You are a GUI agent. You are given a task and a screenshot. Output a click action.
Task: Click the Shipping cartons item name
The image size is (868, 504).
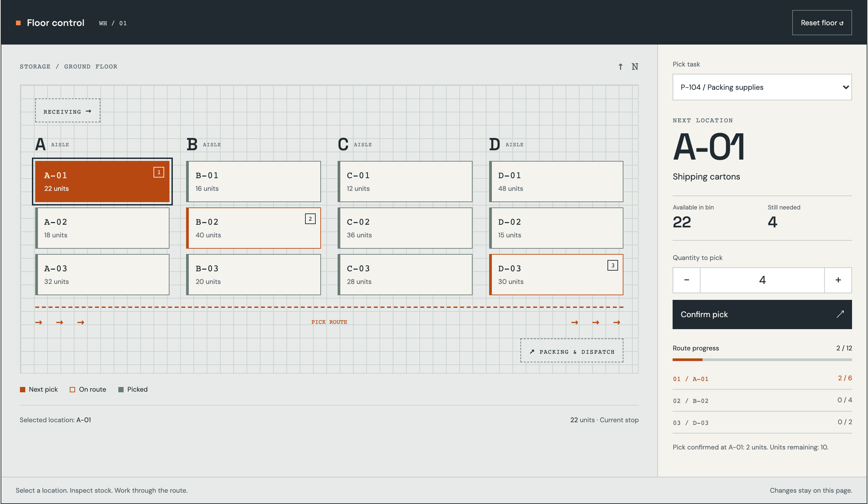coord(706,177)
